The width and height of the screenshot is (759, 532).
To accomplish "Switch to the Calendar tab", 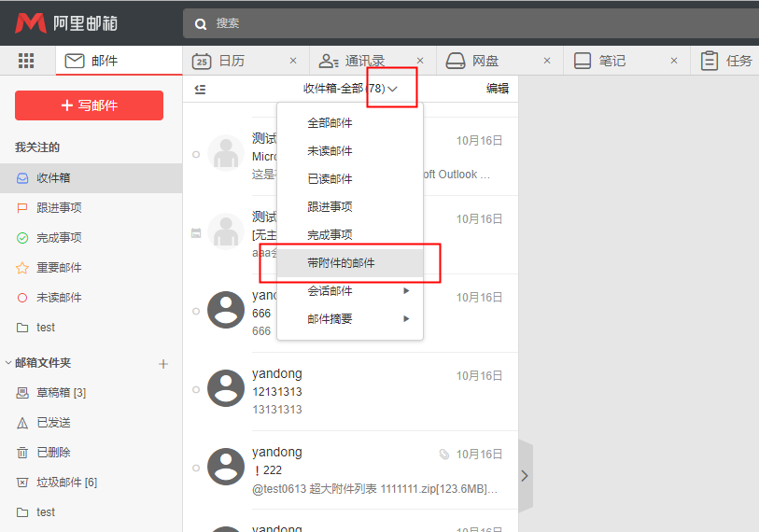I will (x=231, y=61).
